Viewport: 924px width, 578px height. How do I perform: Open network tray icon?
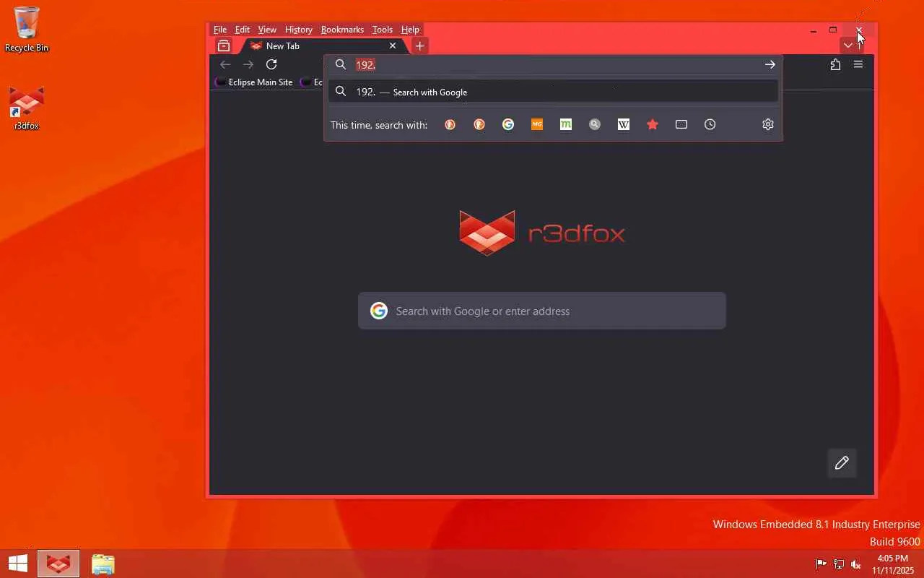(839, 564)
